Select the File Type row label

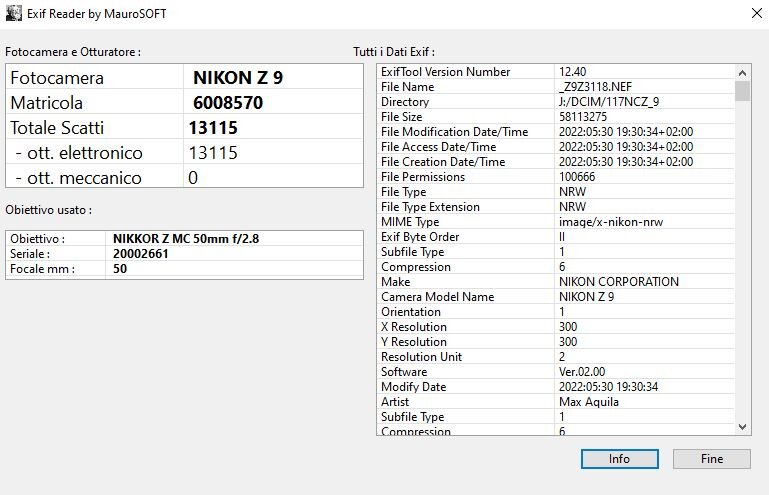click(x=404, y=192)
